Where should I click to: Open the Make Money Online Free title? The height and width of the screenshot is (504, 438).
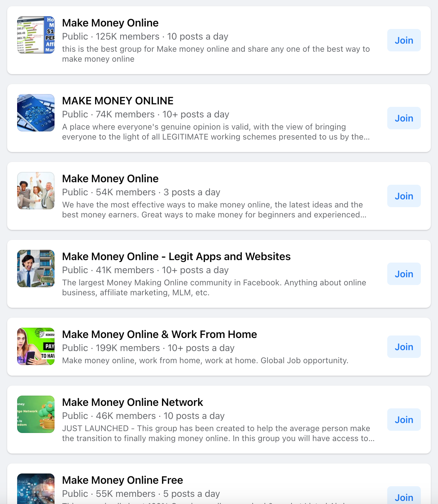click(122, 480)
